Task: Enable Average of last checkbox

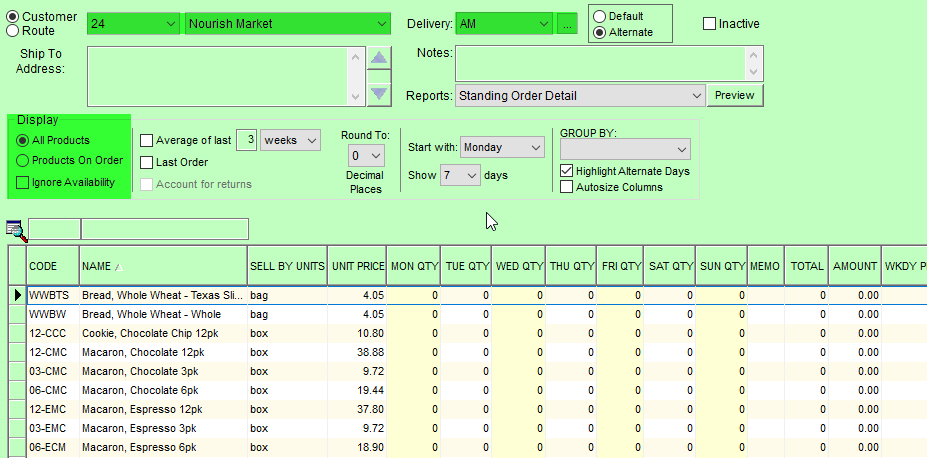Action: click(146, 141)
